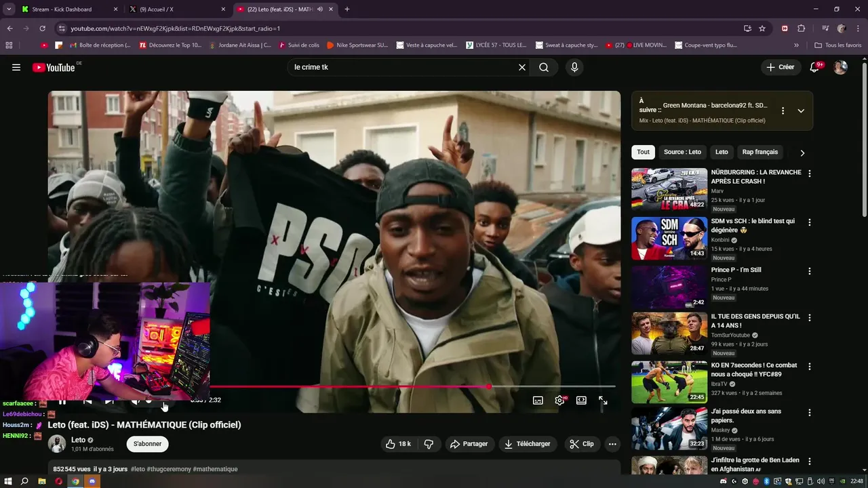Open a new Chrome tab
This screenshot has height=488, width=868.
tap(347, 9)
